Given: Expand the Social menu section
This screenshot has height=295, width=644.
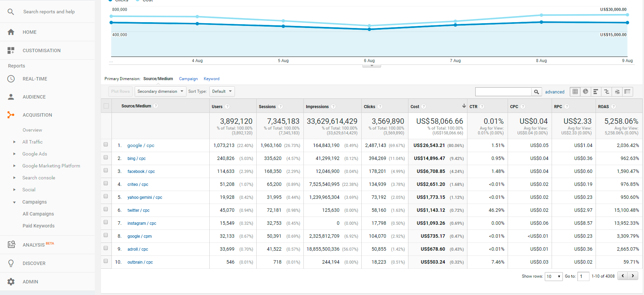Looking at the screenshot, I should click(14, 190).
